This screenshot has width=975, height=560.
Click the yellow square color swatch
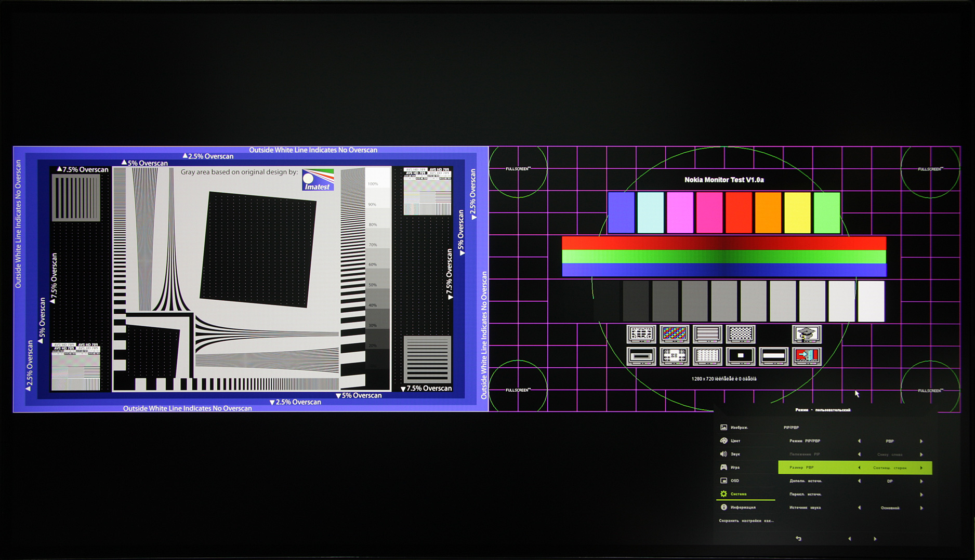pyautogui.click(x=797, y=212)
